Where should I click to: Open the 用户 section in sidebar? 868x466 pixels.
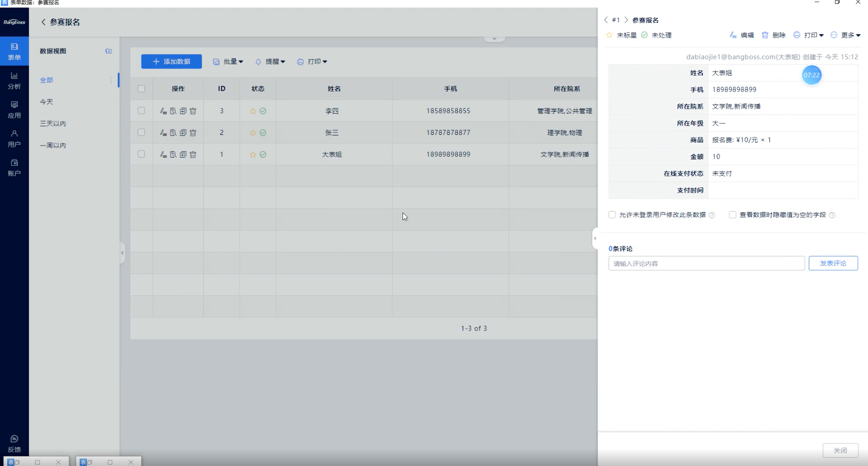14,138
